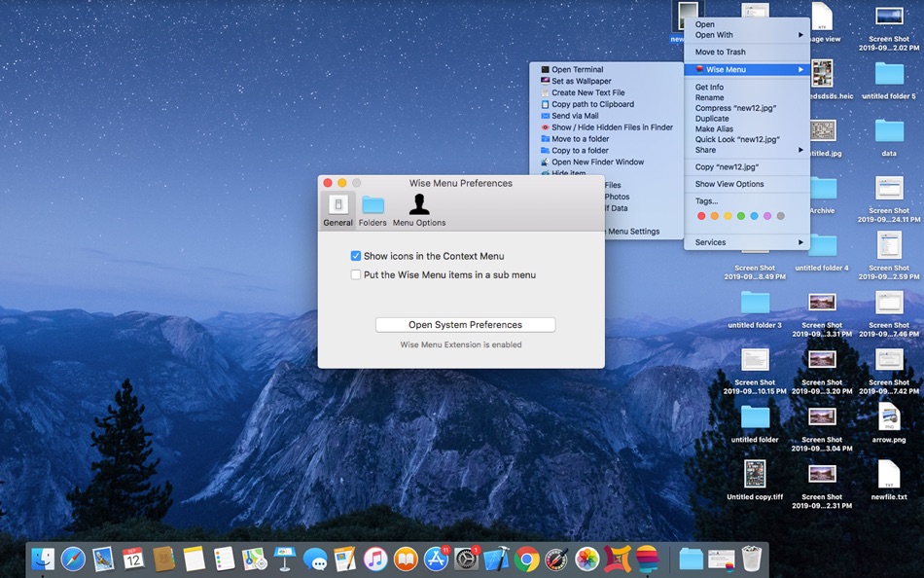Apply the gray tag color
The height and width of the screenshot is (578, 924).
point(781,216)
